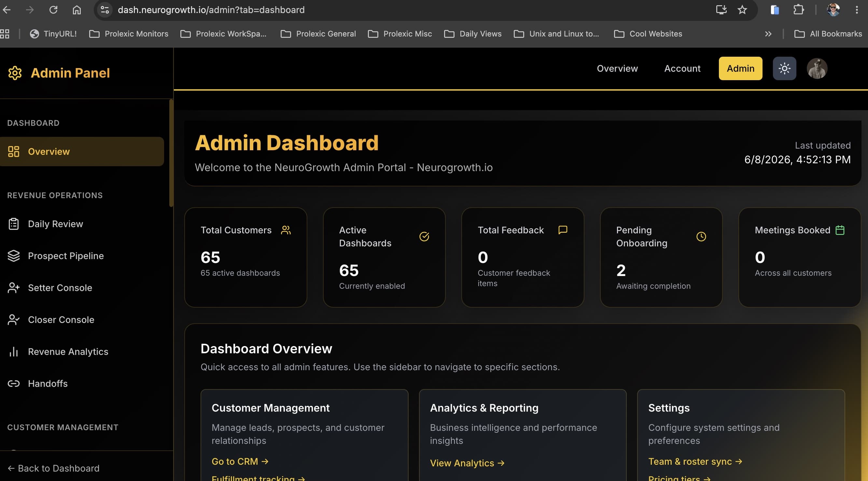
Task: Open the browser extensions puzzle icon
Action: point(798,10)
